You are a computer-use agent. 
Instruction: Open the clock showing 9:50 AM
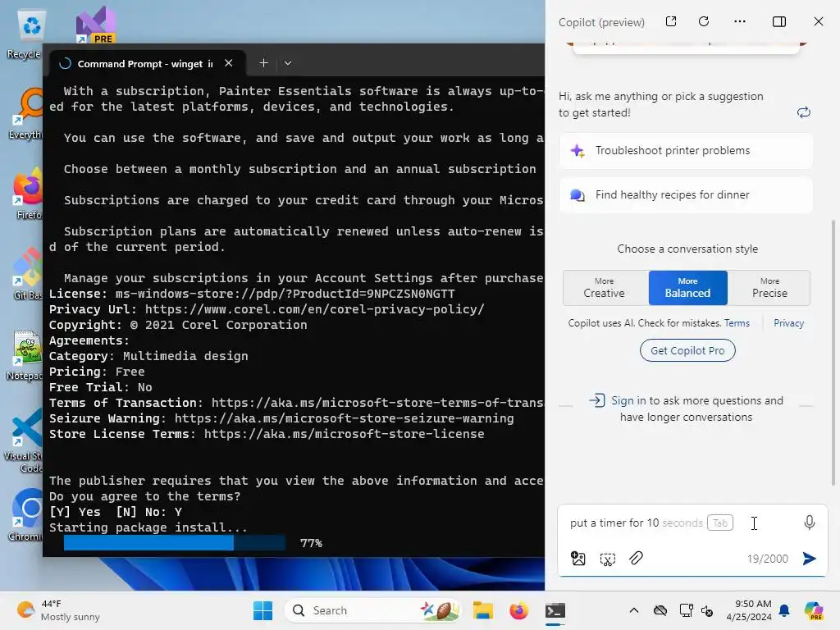point(748,610)
